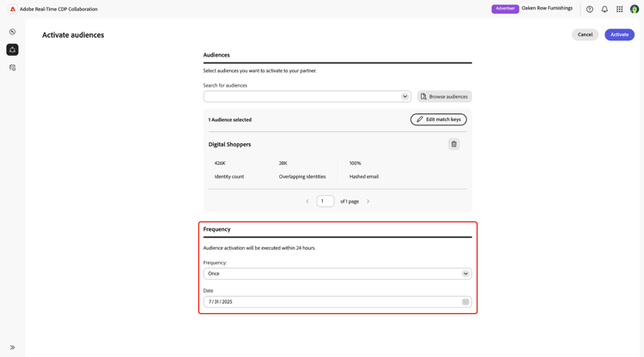Viewport: 644px width, 357px height.
Task: Click Browse audiences button
Action: (x=445, y=97)
